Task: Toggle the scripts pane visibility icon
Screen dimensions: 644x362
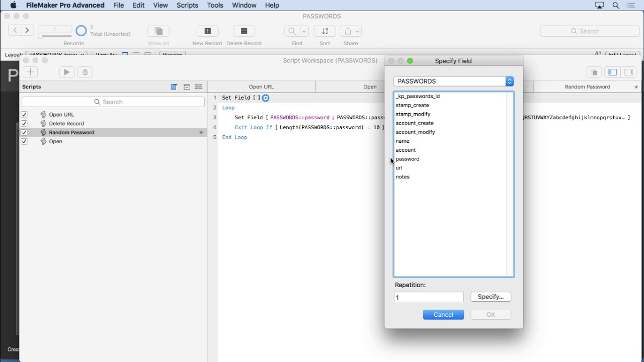Action: 613,72
